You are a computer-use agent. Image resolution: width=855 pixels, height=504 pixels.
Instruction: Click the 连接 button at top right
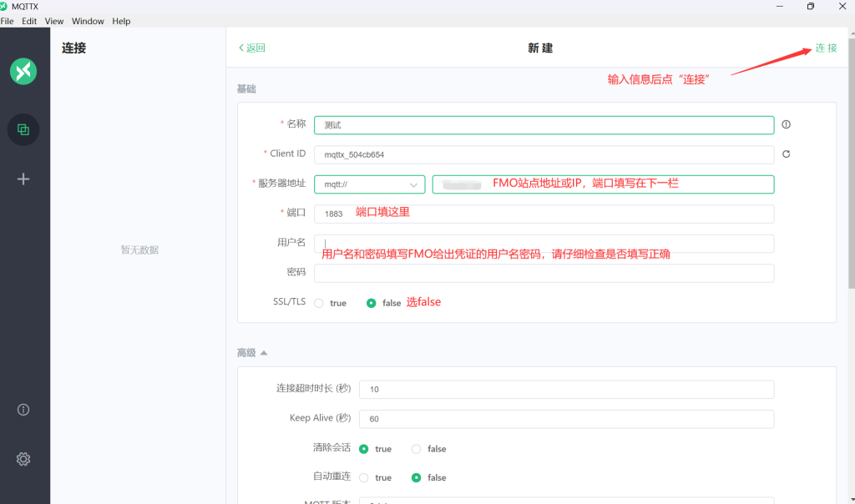coord(826,48)
